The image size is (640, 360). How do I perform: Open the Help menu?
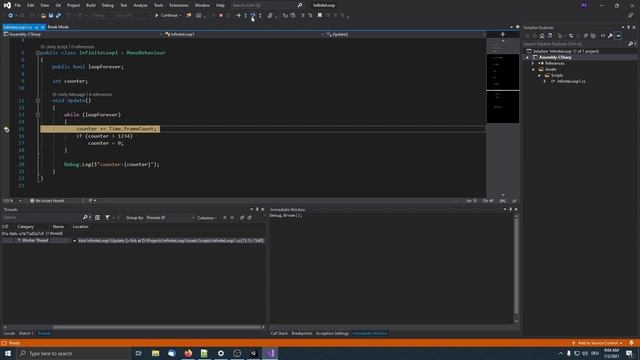pos(220,5)
